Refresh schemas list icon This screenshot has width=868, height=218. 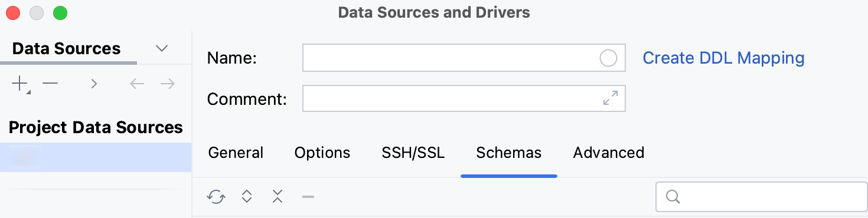coord(216,197)
